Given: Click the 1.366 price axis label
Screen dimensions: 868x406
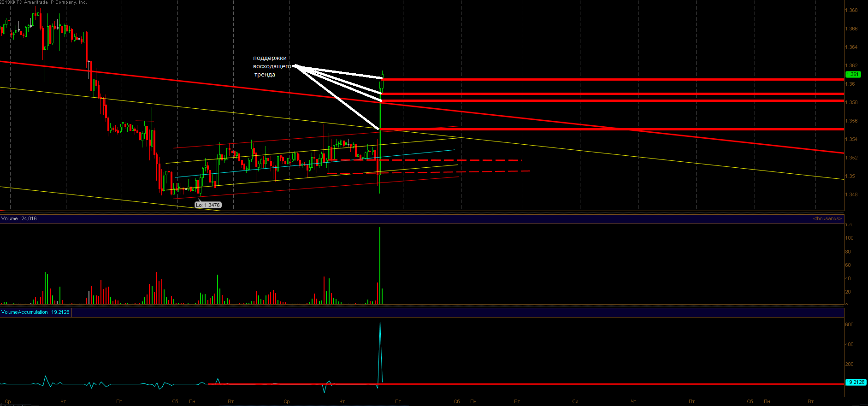Looking at the screenshot, I should 851,29.
